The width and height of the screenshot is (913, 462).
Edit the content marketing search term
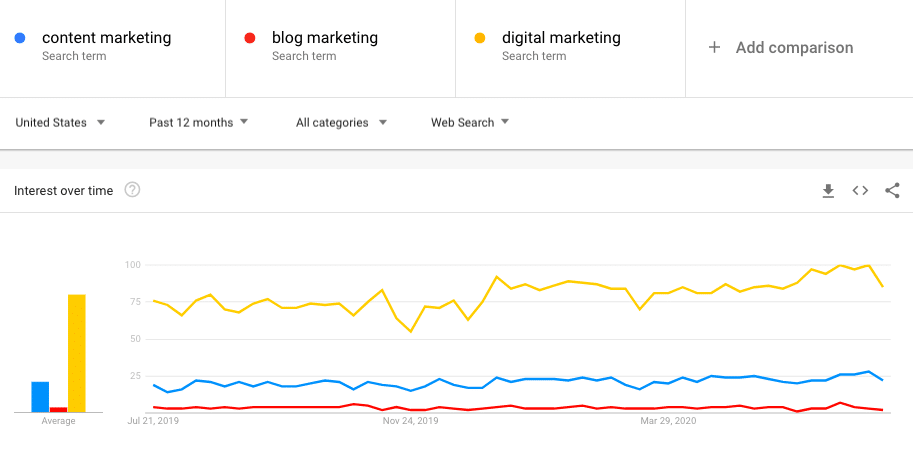click(x=107, y=38)
